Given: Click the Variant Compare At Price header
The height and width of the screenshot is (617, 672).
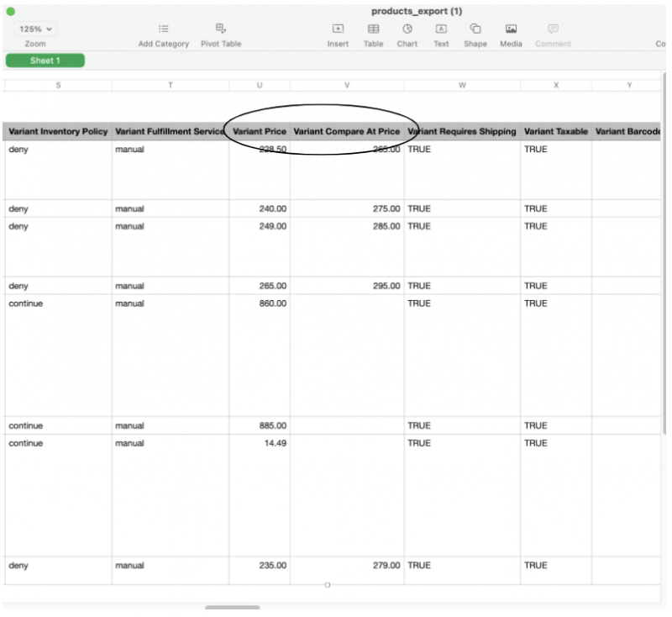Looking at the screenshot, I should pos(347,132).
